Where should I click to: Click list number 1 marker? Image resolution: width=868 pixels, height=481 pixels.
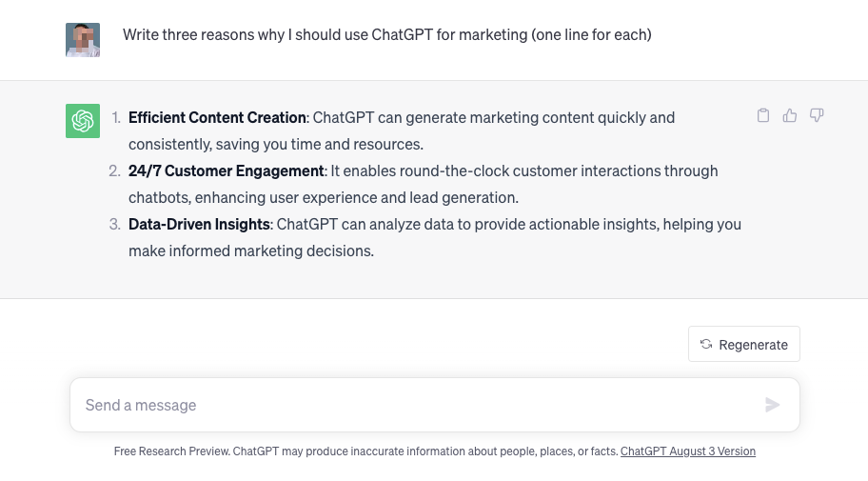coord(116,117)
